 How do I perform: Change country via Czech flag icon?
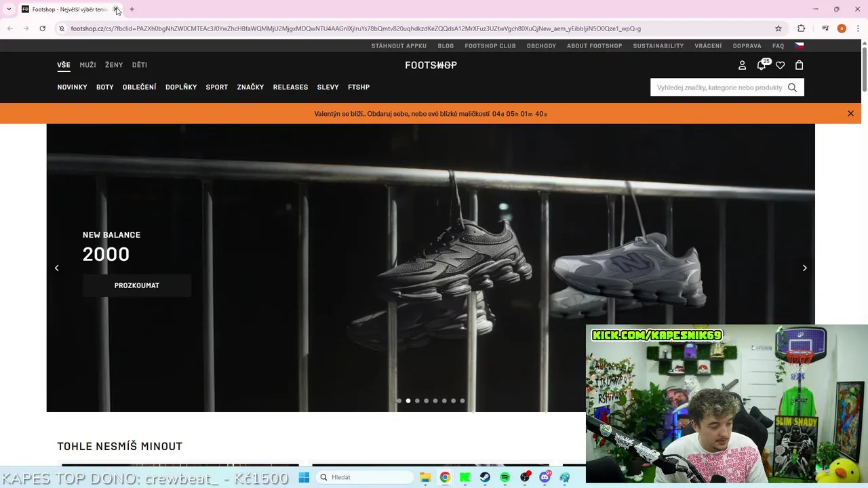(x=800, y=45)
